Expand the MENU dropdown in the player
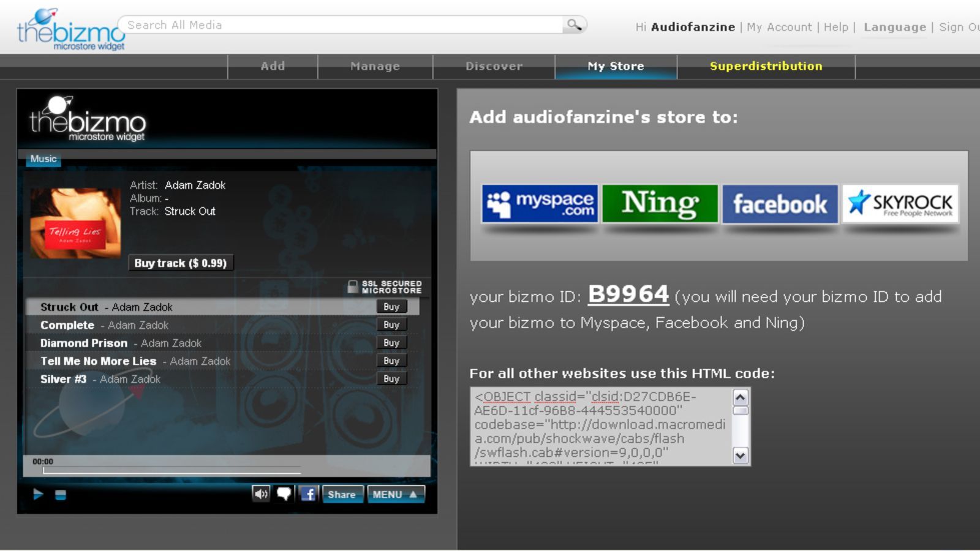980x551 pixels. click(395, 495)
